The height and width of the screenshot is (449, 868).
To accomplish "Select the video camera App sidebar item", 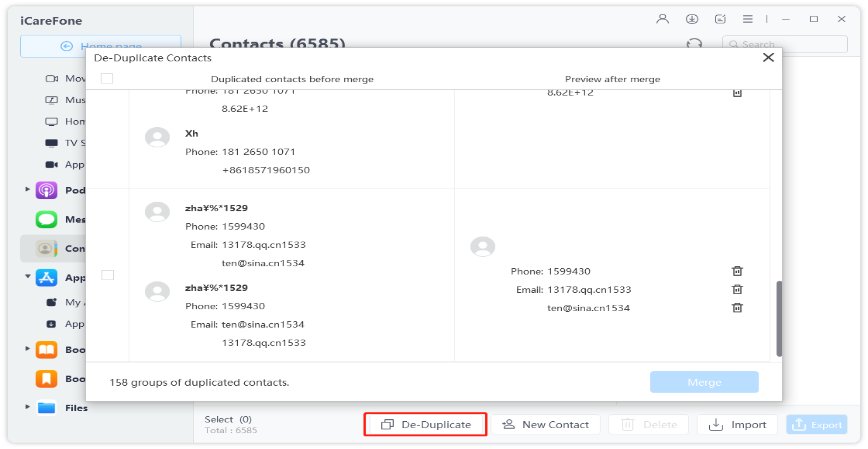I will tap(65, 164).
